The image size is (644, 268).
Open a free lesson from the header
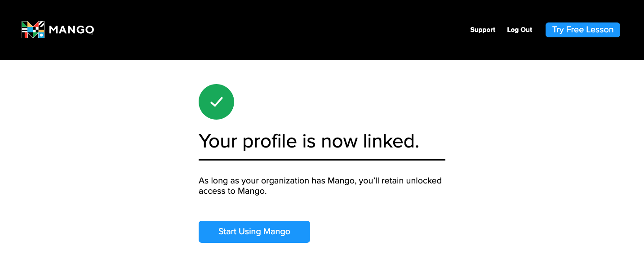tap(582, 30)
